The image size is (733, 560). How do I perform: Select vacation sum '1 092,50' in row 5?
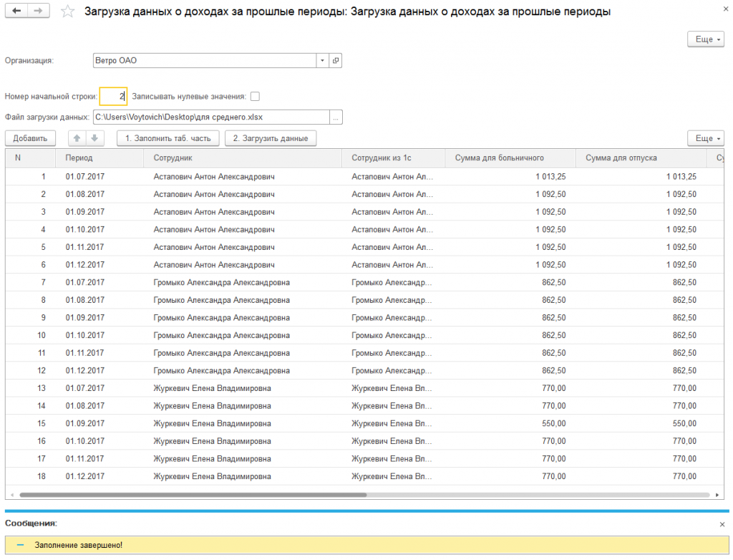(681, 247)
